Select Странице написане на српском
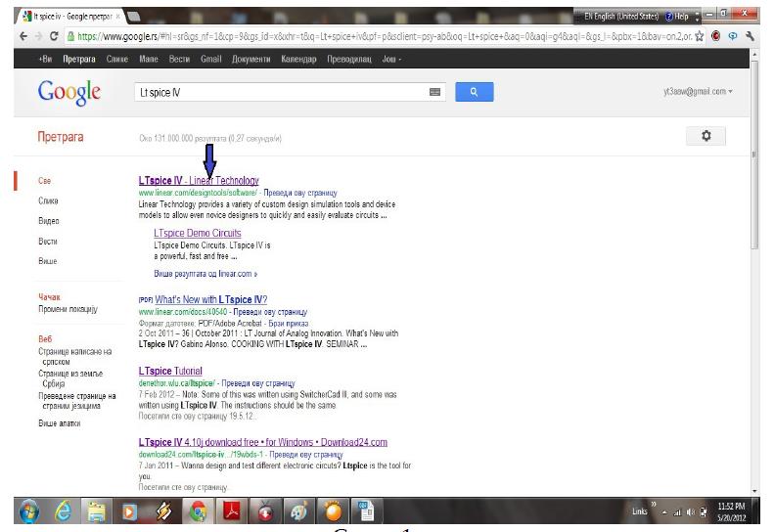Viewport: 775px width, 532px height. click(75, 356)
